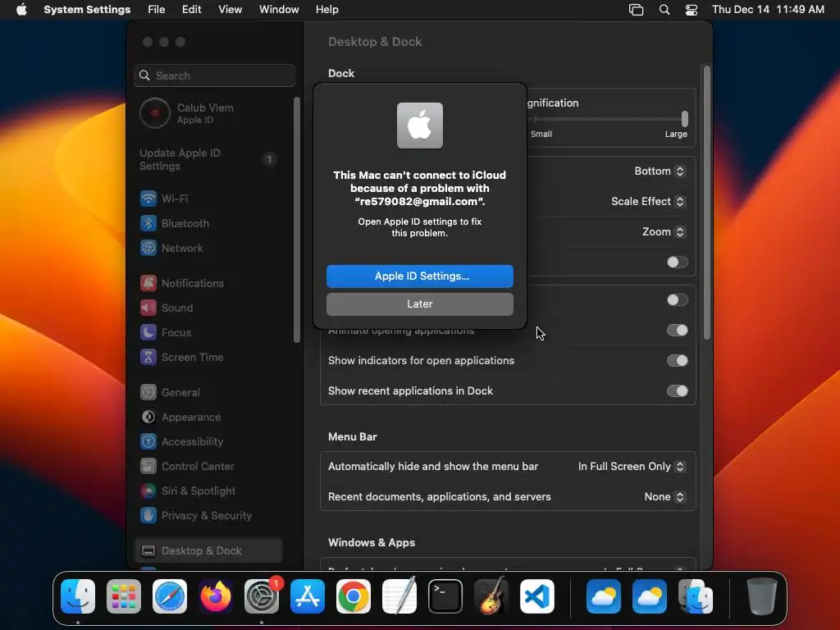The width and height of the screenshot is (840, 630).
Task: Select the Bluetooth sidebar icon
Action: pos(148,223)
